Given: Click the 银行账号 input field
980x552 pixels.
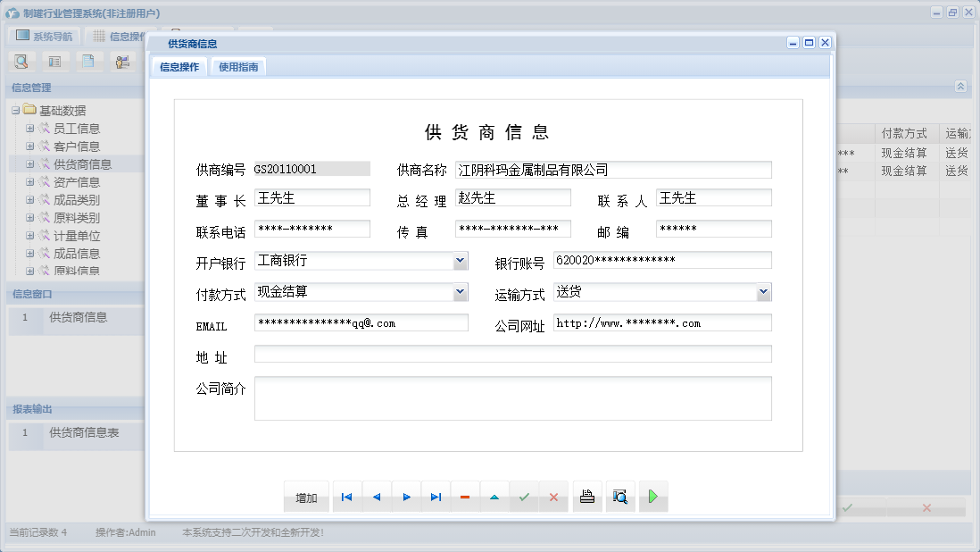Looking at the screenshot, I should (x=662, y=260).
